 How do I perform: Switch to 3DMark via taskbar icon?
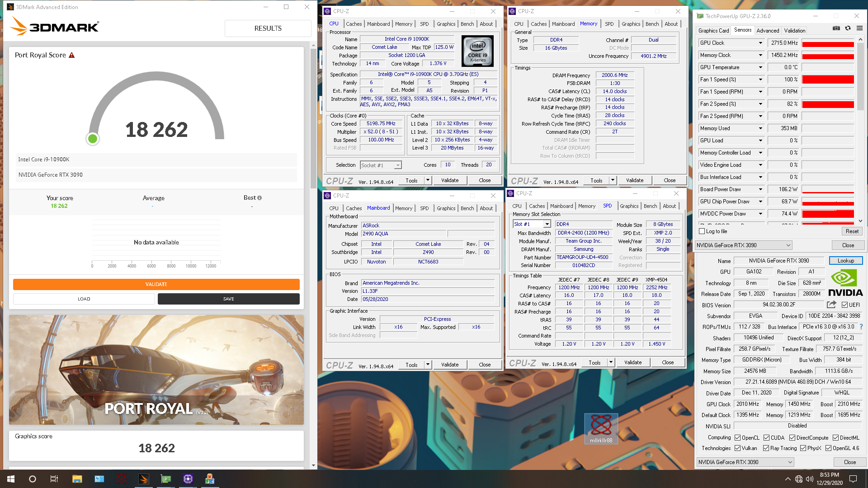144,479
